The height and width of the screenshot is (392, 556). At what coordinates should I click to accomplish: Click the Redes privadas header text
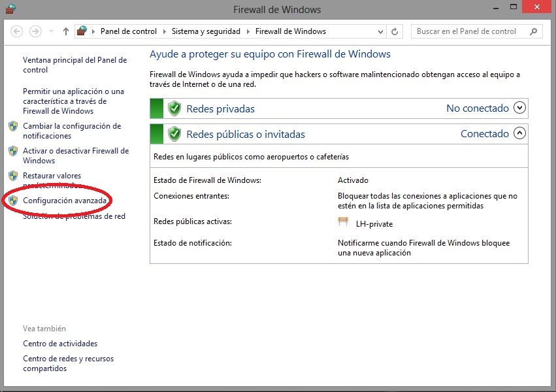(221, 109)
